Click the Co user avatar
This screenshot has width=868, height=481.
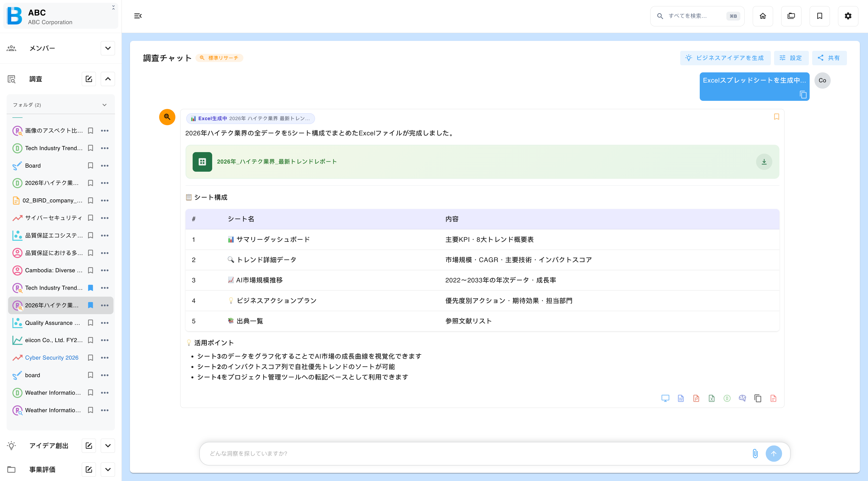click(822, 81)
